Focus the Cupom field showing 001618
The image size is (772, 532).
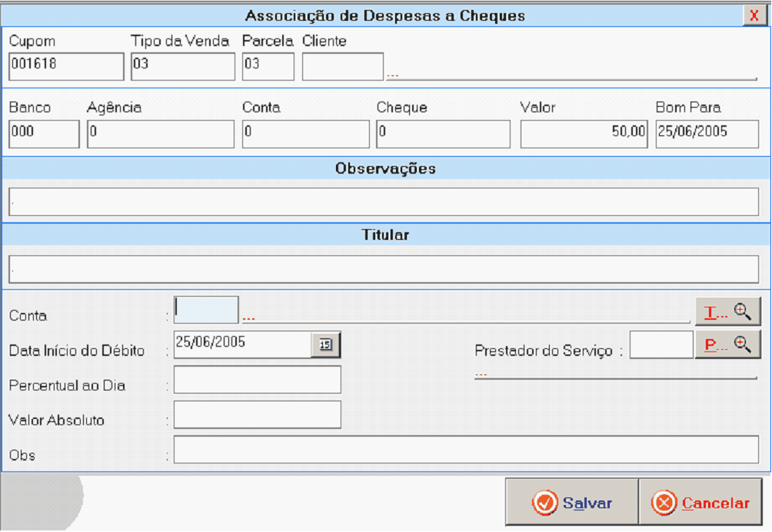[66, 66]
